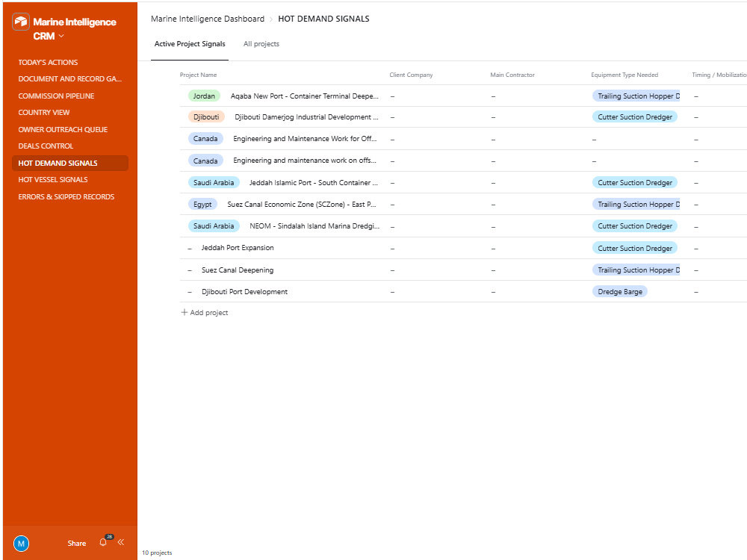
Task: Click the Dredge Barge equipment tag
Action: click(x=620, y=291)
